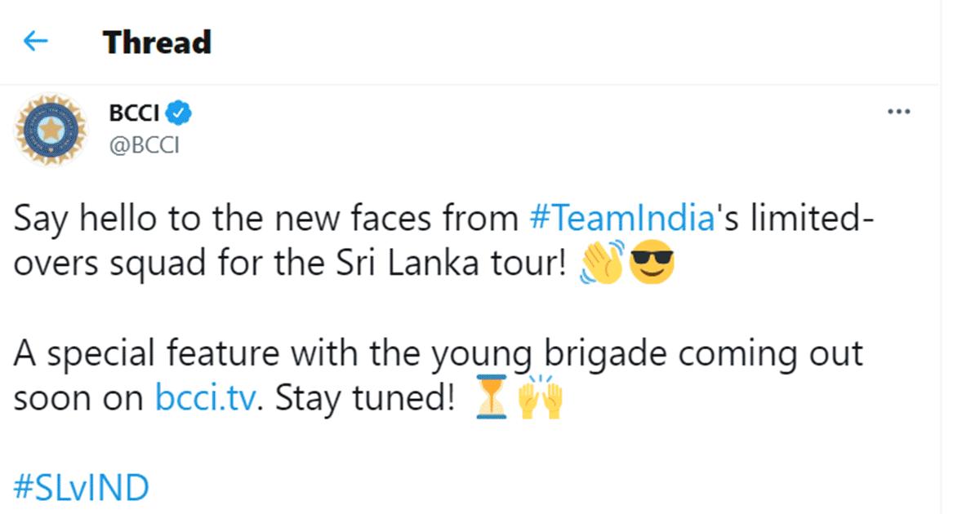
Task: Click the 'Sri Lanka tour' text
Action: (456, 265)
